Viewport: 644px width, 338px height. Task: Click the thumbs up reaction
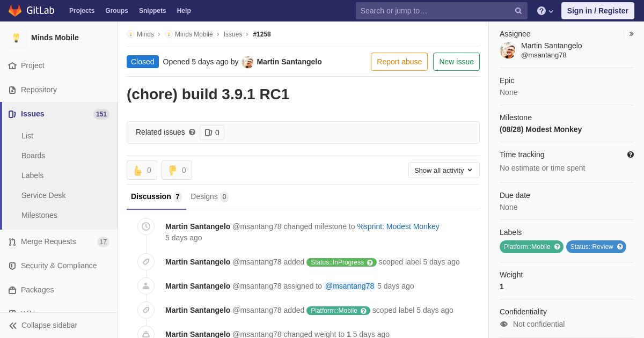[142, 170]
